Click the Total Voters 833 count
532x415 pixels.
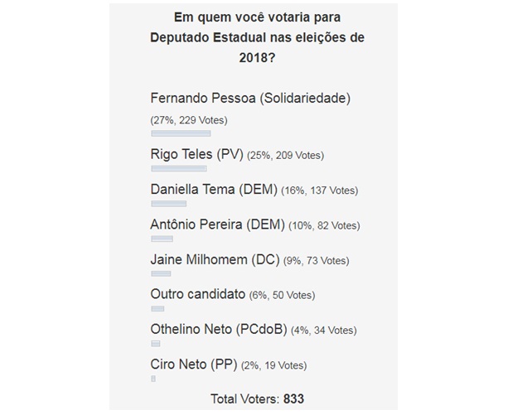(257, 399)
